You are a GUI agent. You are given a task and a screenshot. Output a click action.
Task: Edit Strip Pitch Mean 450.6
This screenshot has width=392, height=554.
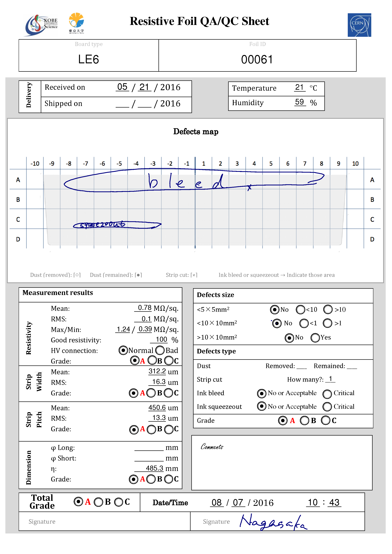pos(157,408)
